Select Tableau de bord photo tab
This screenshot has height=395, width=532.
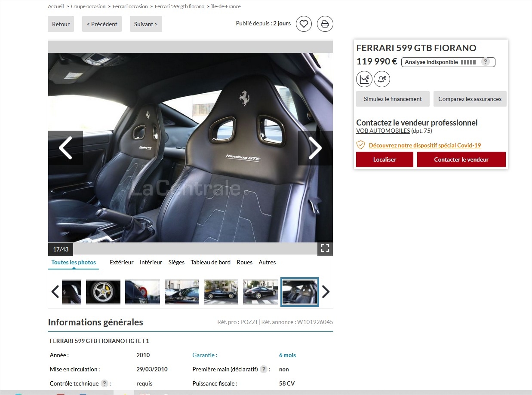pos(211,262)
